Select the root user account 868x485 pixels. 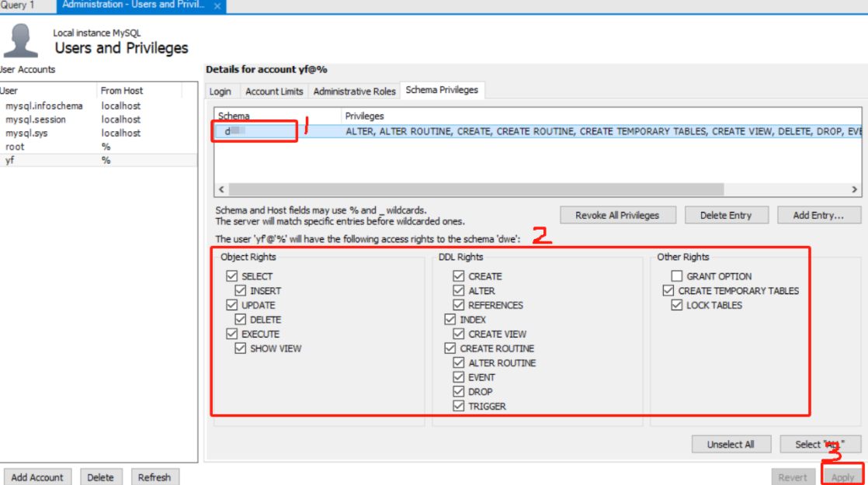(98, 147)
